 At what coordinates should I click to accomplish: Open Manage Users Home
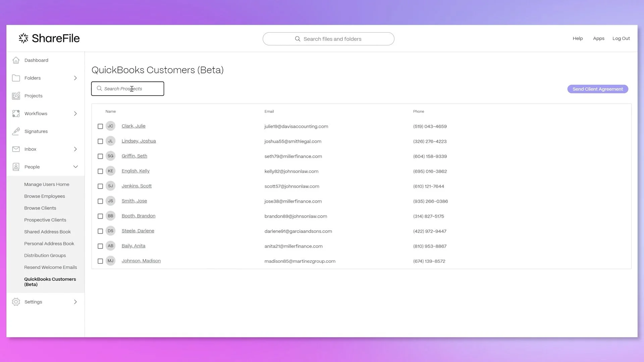tap(47, 184)
